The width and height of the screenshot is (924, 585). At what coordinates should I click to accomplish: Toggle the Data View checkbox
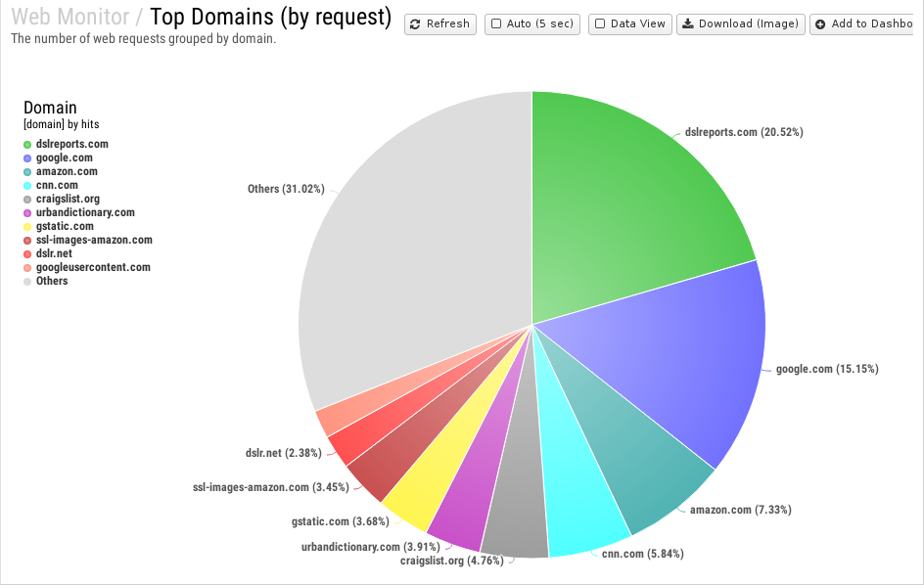(x=600, y=23)
